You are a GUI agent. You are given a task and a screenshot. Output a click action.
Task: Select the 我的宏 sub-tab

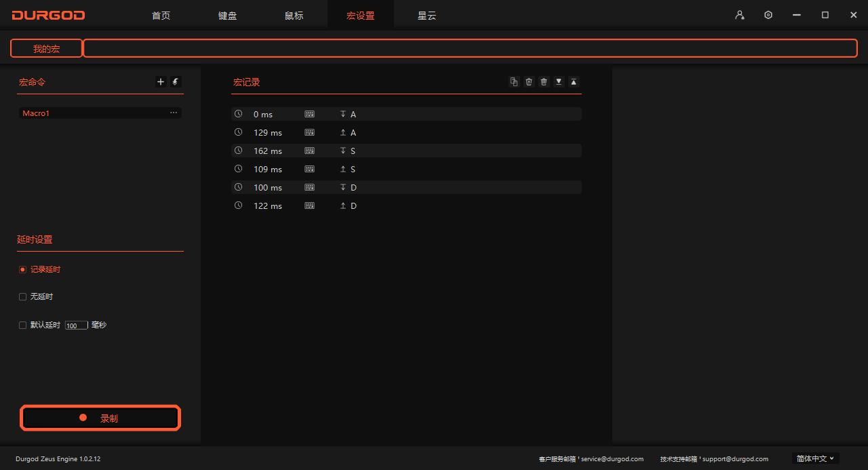47,48
